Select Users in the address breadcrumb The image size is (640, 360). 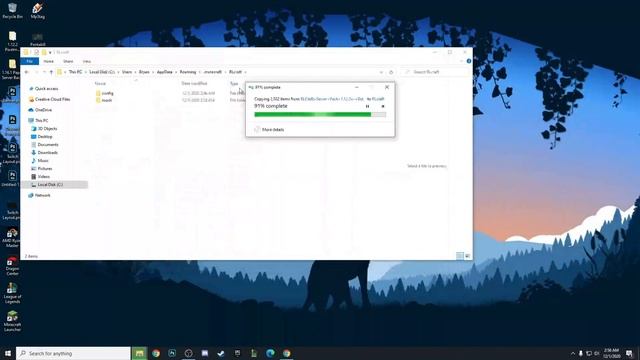pos(127,72)
